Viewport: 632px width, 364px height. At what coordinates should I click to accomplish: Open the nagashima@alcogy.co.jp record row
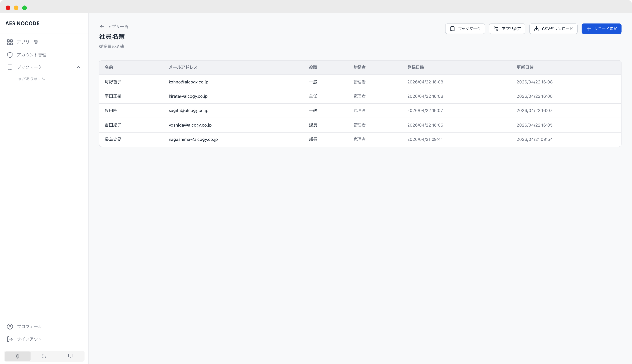193,140
